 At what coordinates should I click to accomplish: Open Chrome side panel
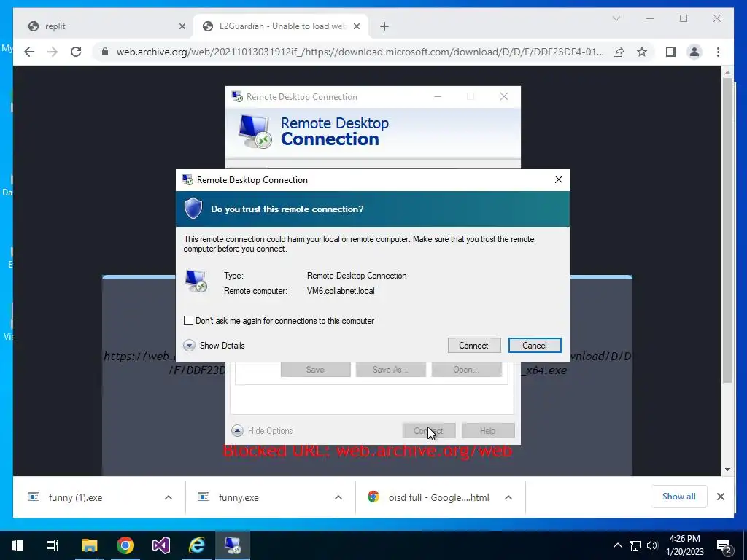pyautogui.click(x=671, y=52)
